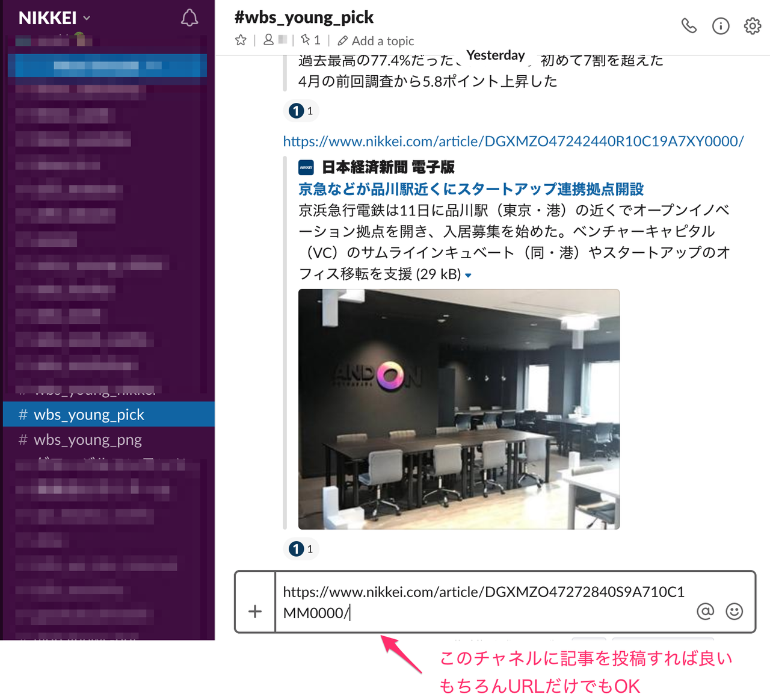Image resolution: width=770 pixels, height=700 pixels.
Task: Open channel settings gear icon
Action: click(x=753, y=26)
